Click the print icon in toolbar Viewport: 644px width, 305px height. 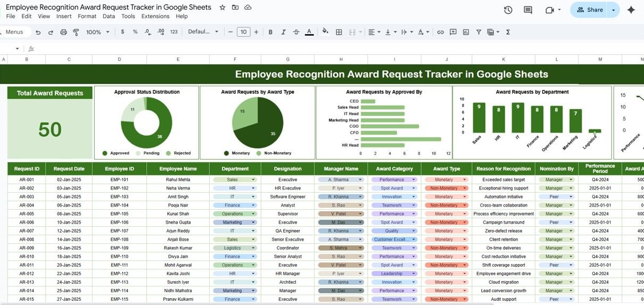pyautogui.click(x=64, y=32)
